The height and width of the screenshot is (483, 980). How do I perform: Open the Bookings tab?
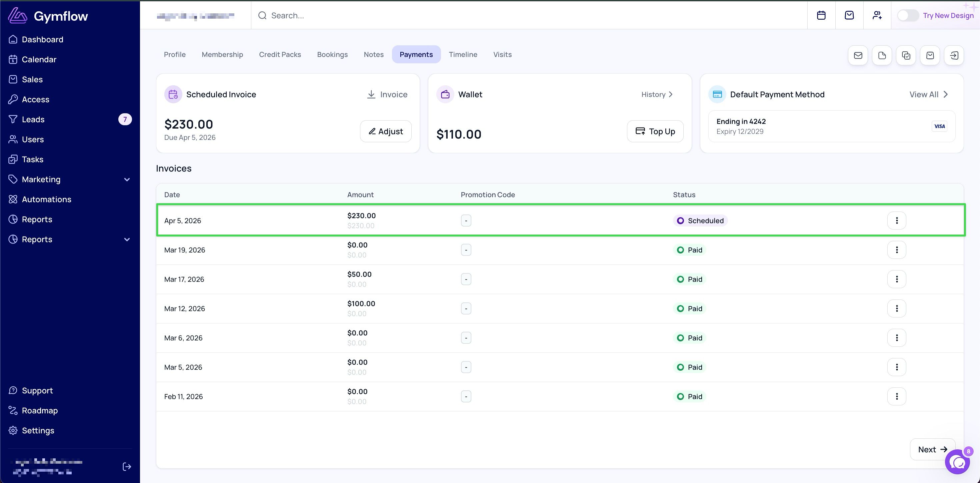click(333, 54)
